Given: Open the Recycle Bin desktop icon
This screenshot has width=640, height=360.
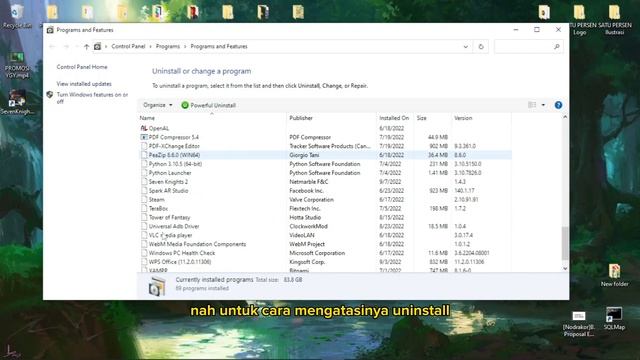Looking at the screenshot, I should pos(16,16).
